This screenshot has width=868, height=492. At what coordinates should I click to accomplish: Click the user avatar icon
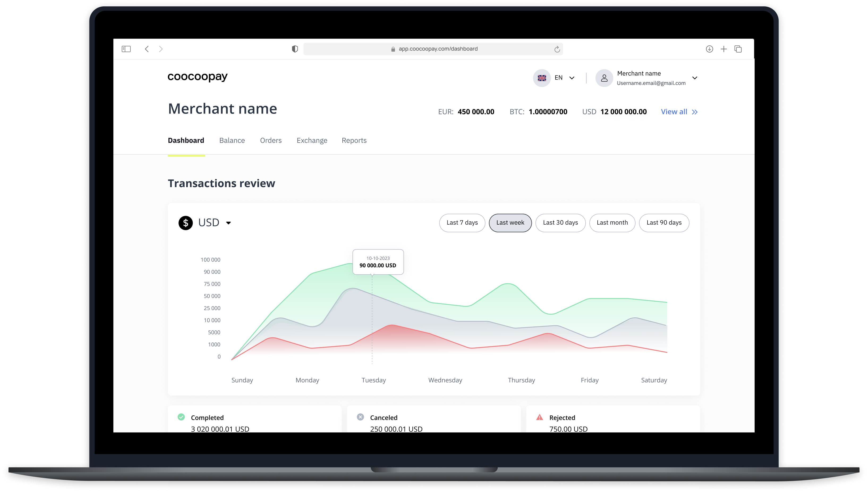tap(604, 78)
